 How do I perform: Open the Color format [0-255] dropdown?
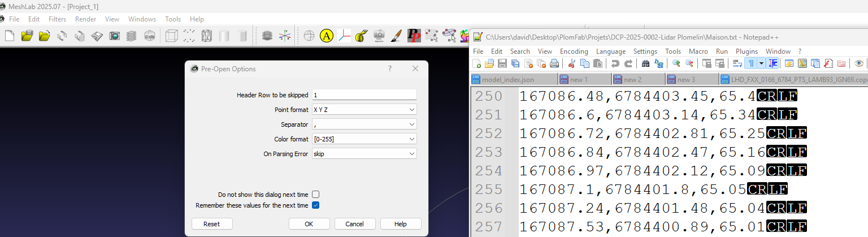pyautogui.click(x=364, y=139)
